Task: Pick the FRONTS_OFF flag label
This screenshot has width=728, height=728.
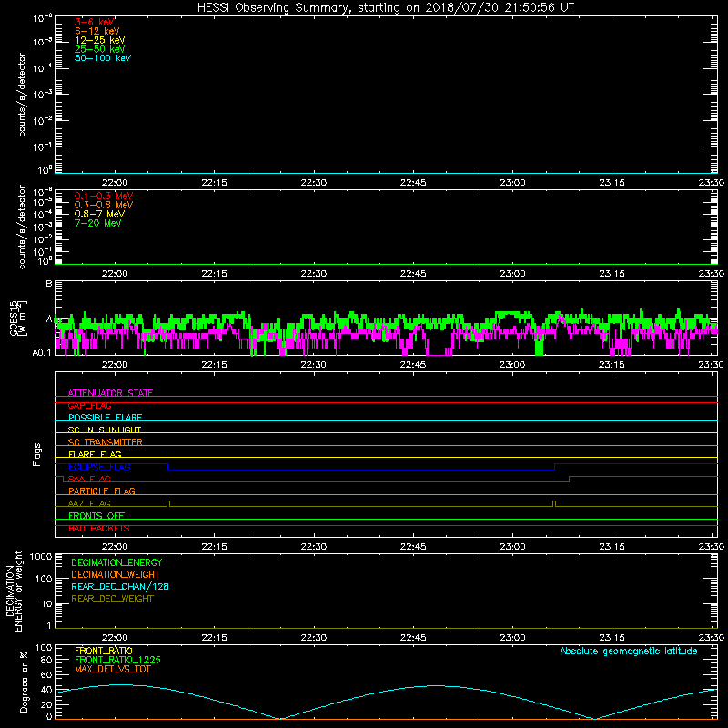Action: click(x=96, y=515)
